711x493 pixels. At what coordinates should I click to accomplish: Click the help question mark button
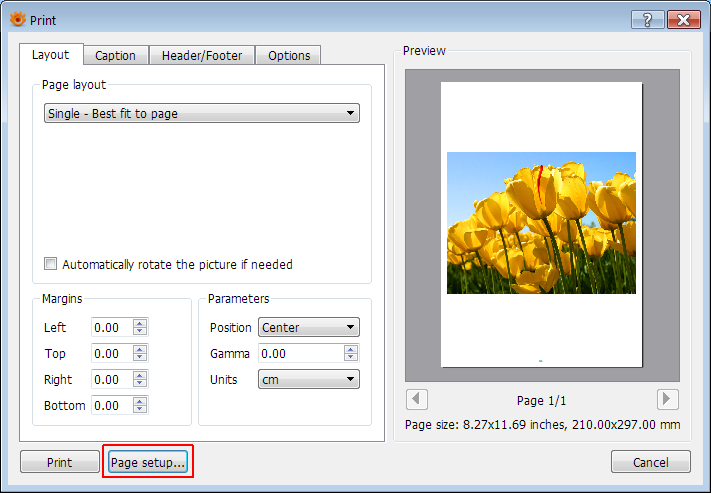click(648, 20)
